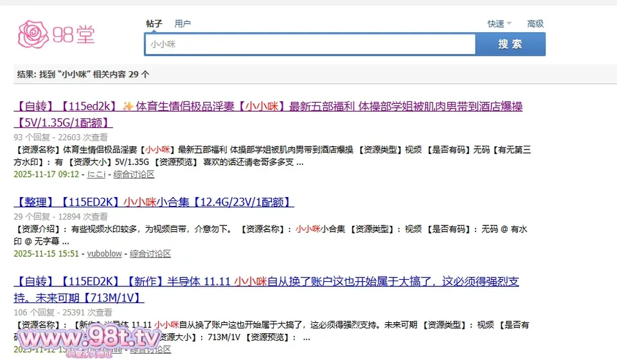Click the result count text 相关内容 29 个
The image size is (617, 364).
pyautogui.click(x=121, y=74)
